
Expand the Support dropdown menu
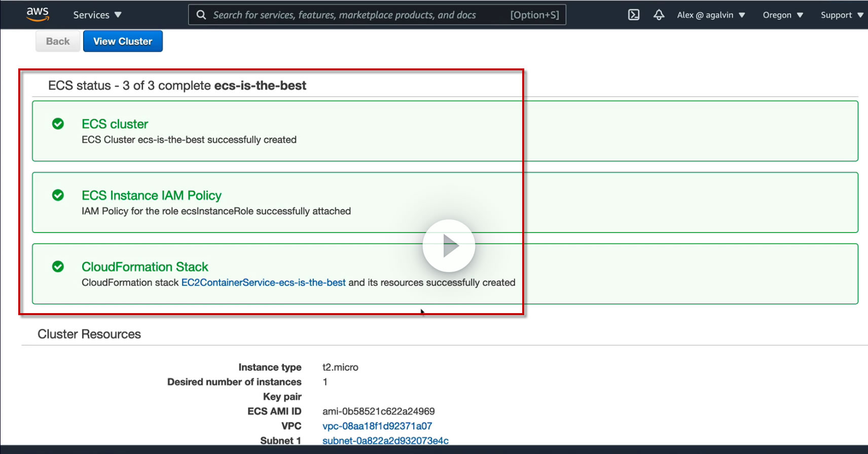pyautogui.click(x=842, y=15)
